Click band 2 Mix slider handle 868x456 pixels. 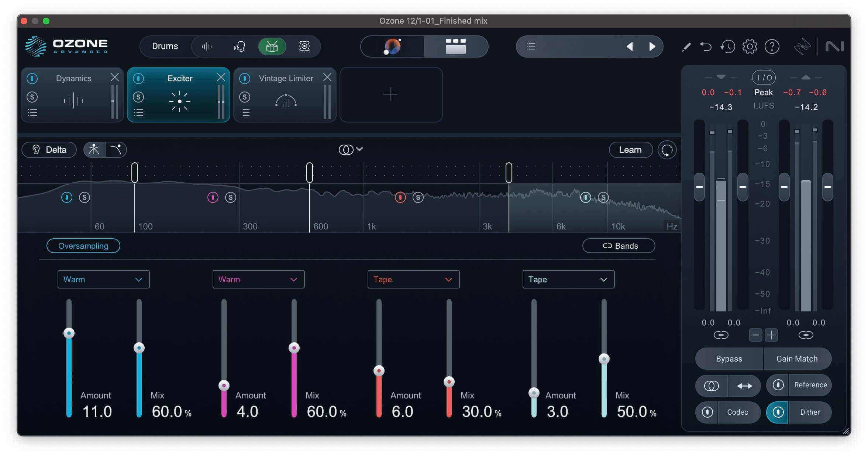pos(294,348)
